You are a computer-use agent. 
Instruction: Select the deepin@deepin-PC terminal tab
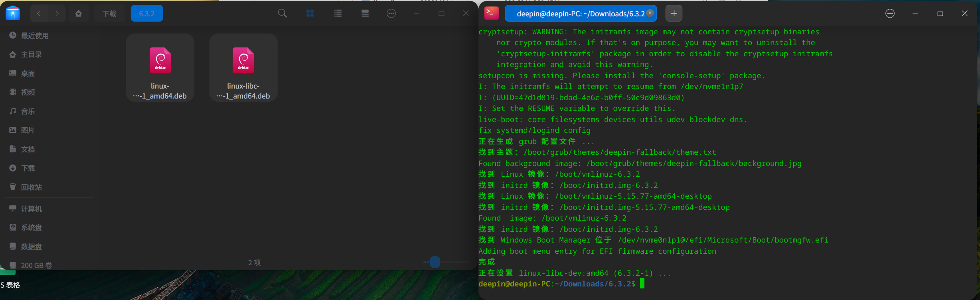581,14
